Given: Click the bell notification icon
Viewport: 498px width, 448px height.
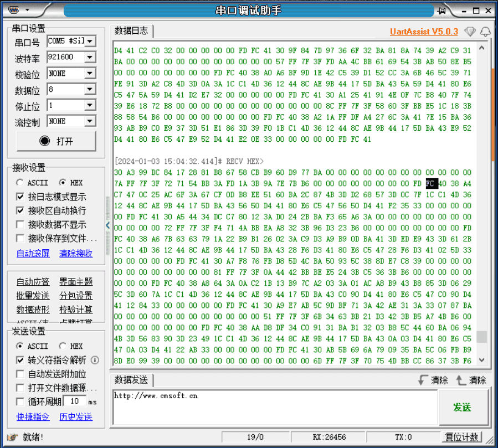Looking at the screenshot, I should (x=485, y=32).
